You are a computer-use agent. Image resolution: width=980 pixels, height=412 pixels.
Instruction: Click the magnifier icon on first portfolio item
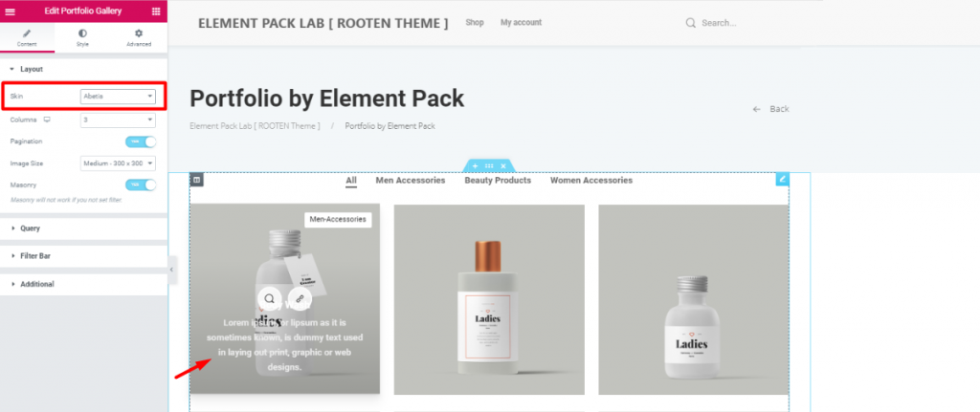tap(269, 298)
